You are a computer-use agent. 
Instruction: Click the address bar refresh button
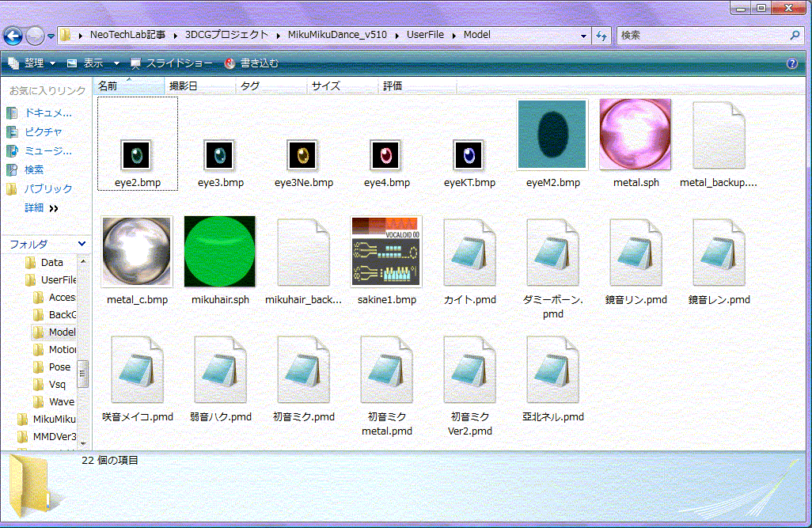(x=601, y=36)
